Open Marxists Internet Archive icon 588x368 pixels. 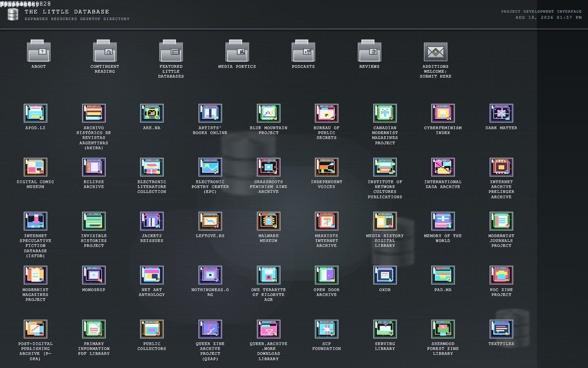(327, 221)
